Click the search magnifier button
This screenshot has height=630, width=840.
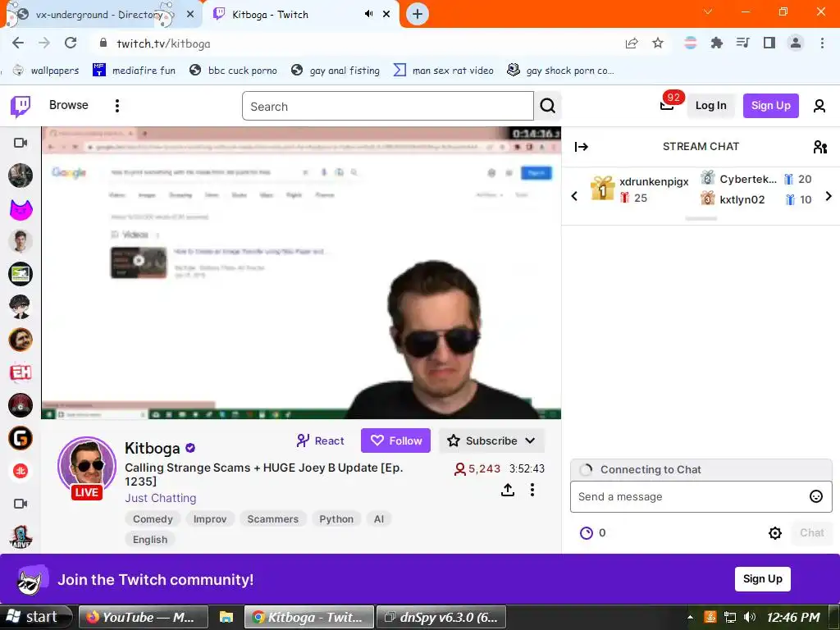coord(547,106)
